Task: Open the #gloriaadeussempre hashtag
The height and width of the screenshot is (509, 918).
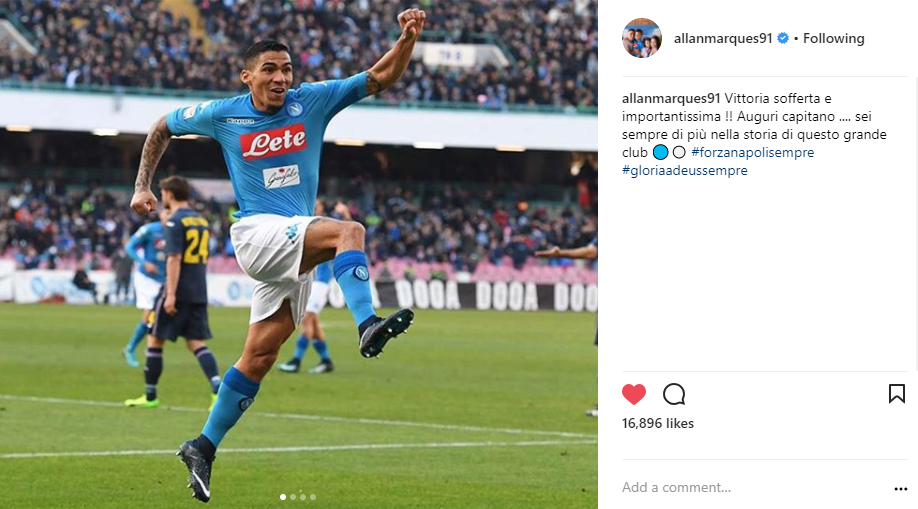Action: pyautogui.click(x=684, y=170)
